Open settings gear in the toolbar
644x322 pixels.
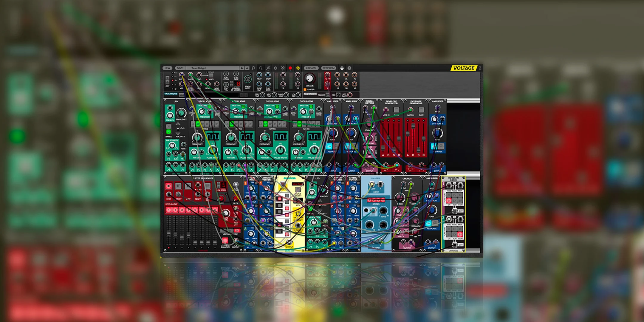tap(275, 68)
